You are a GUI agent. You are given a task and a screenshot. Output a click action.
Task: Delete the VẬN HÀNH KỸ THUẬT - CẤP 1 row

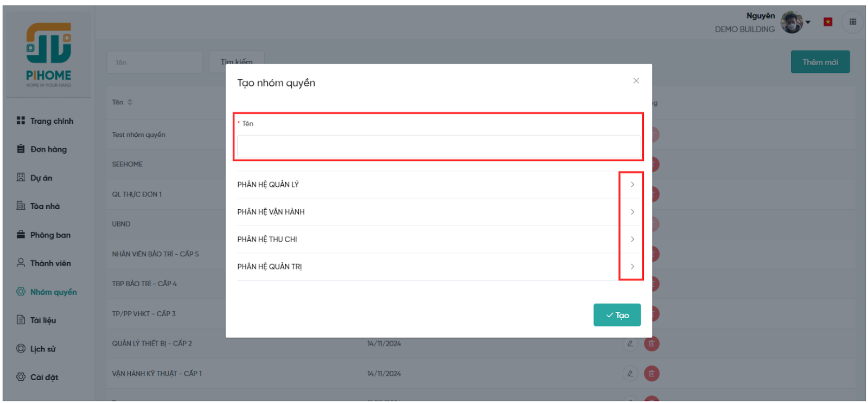point(652,374)
